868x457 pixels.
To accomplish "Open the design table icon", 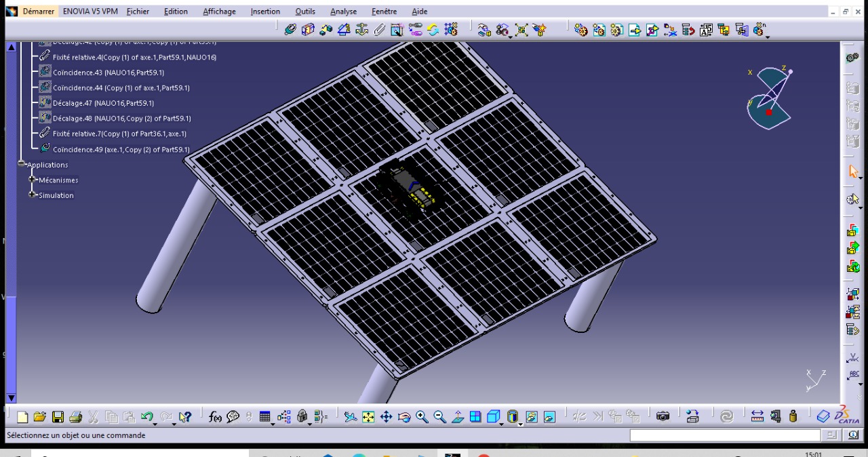I will [x=264, y=417].
